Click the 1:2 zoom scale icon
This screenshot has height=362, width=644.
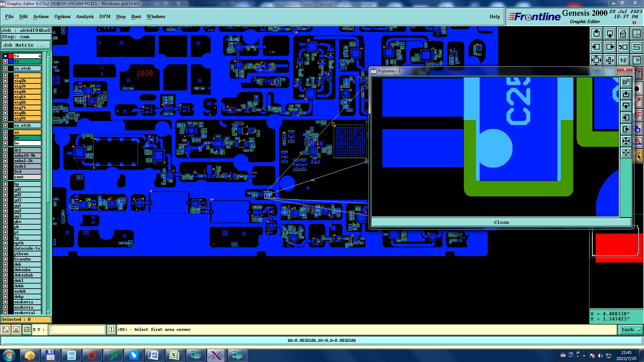[x=623, y=60]
